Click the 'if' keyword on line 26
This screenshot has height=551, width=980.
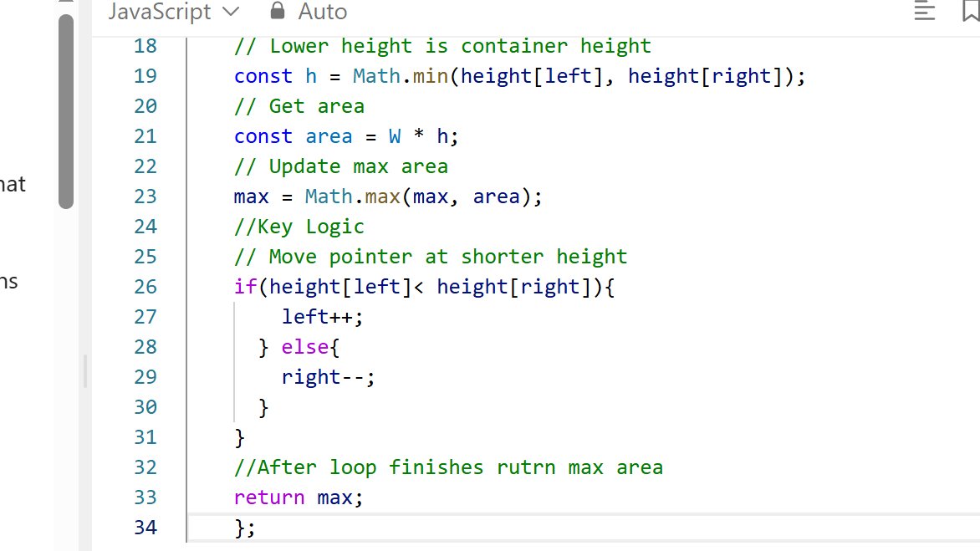point(245,287)
